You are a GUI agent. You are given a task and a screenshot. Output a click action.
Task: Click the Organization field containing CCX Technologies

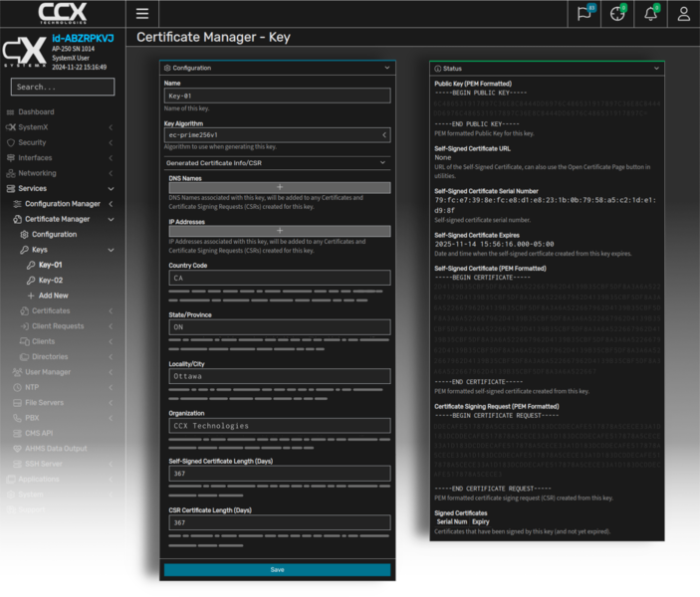280,426
